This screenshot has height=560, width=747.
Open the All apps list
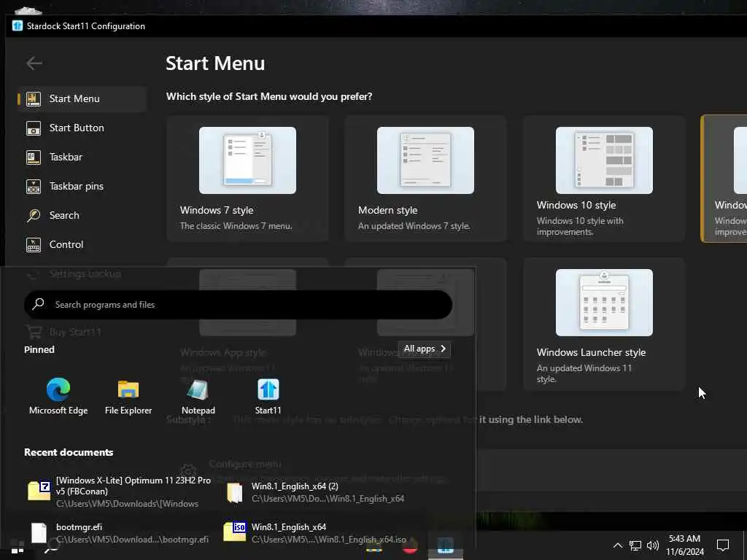click(425, 349)
